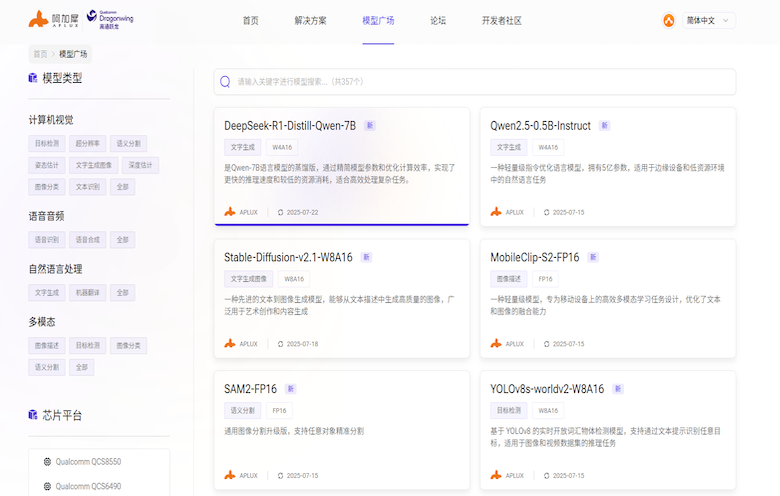Open the DeepSeek-R1-Distill-Qwen-7B model title

coord(290,125)
